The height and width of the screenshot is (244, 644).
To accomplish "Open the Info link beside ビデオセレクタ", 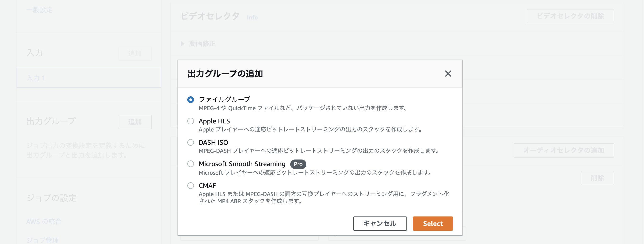I will (x=252, y=18).
